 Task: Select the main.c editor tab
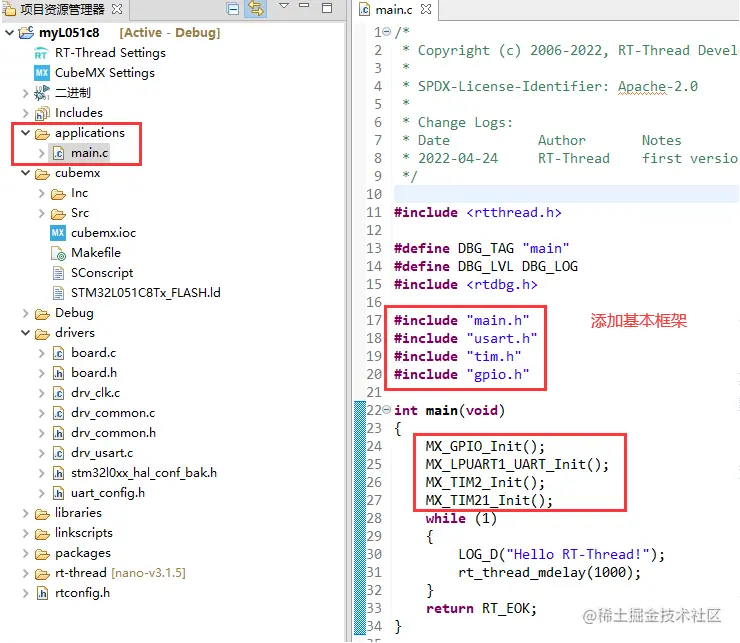click(x=394, y=9)
